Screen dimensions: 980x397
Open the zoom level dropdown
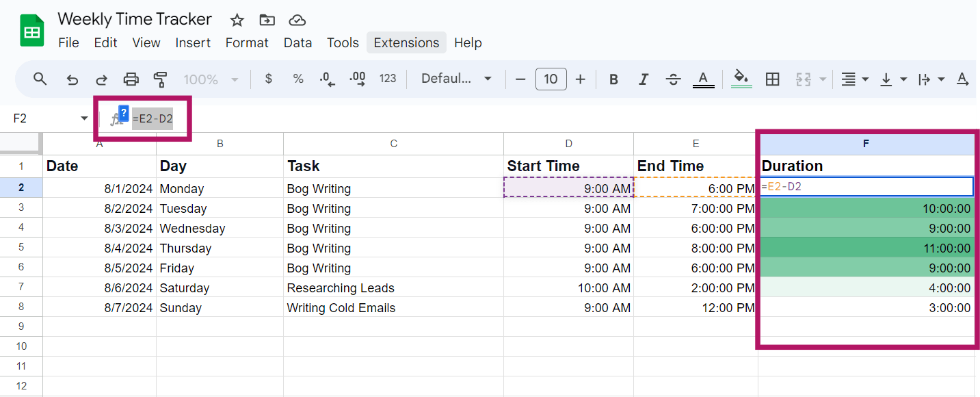(x=211, y=79)
